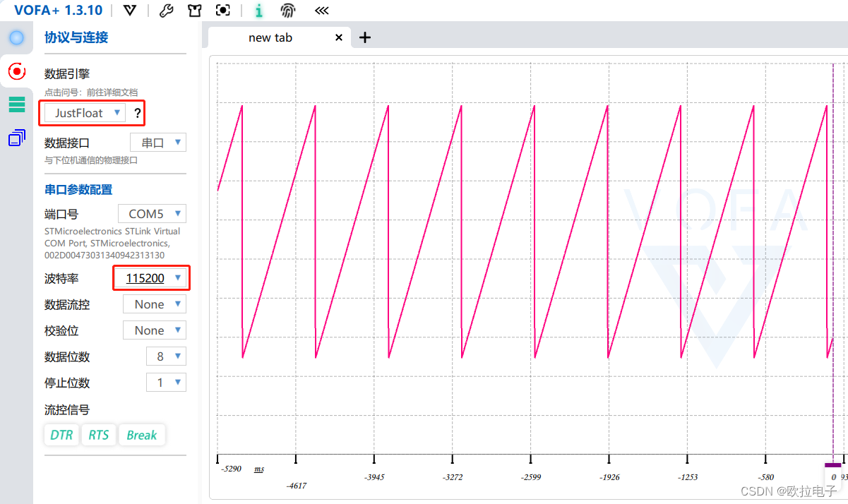Screen dimensions: 848x504
Task: Click the t-shirt theme icon
Action: (195, 11)
